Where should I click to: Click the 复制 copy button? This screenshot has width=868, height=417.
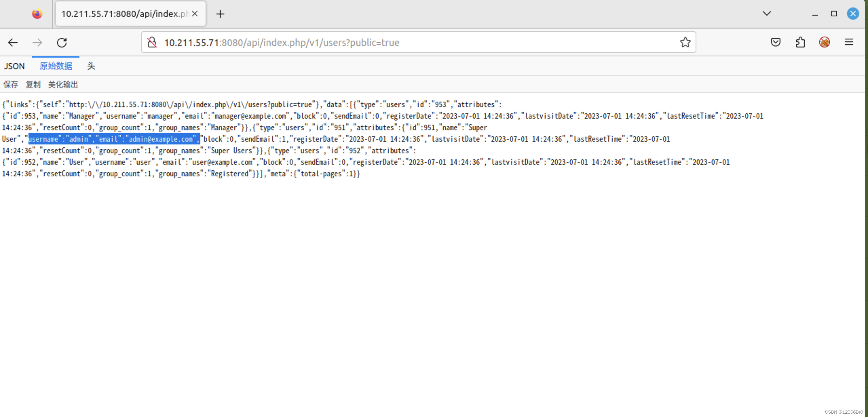[x=33, y=84]
